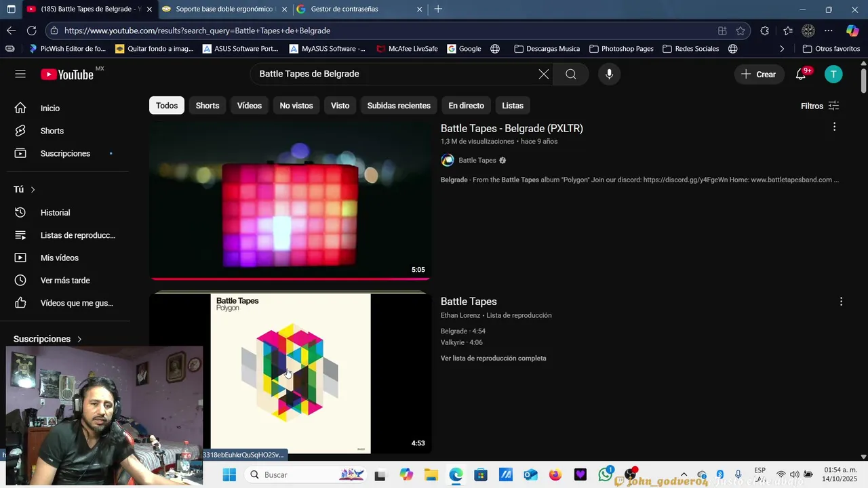868x488 pixels.
Task: Select the No vistos filter chip
Action: pyautogui.click(x=296, y=106)
